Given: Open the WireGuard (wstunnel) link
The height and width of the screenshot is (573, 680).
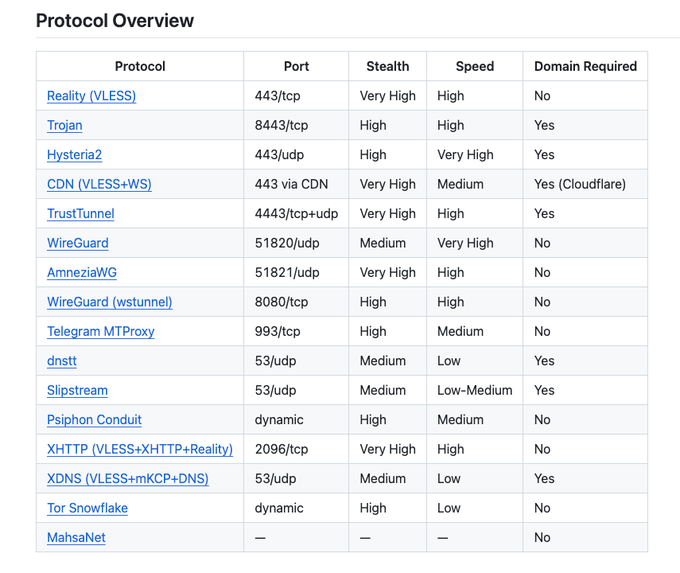Looking at the screenshot, I should (109, 302).
